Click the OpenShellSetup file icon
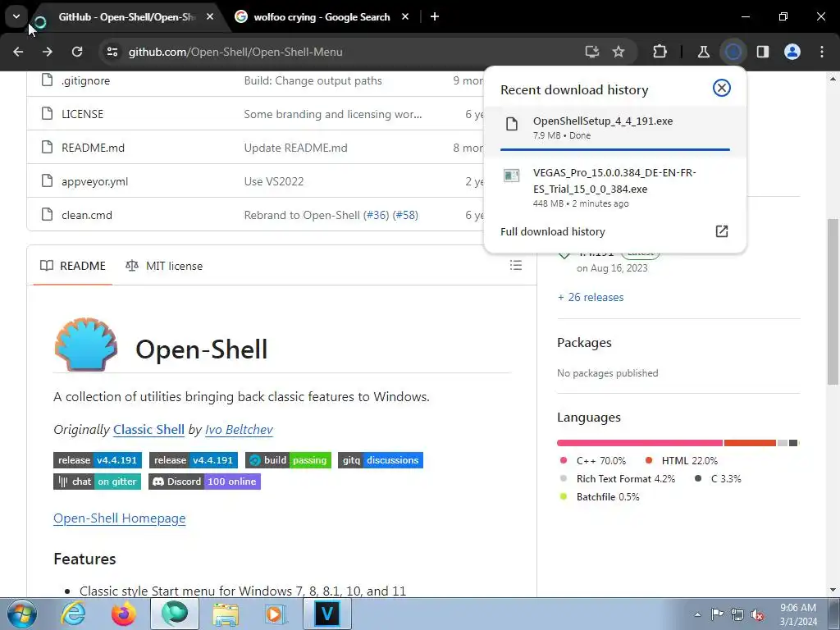Screen dimensions: 840x630 pyautogui.click(x=512, y=124)
